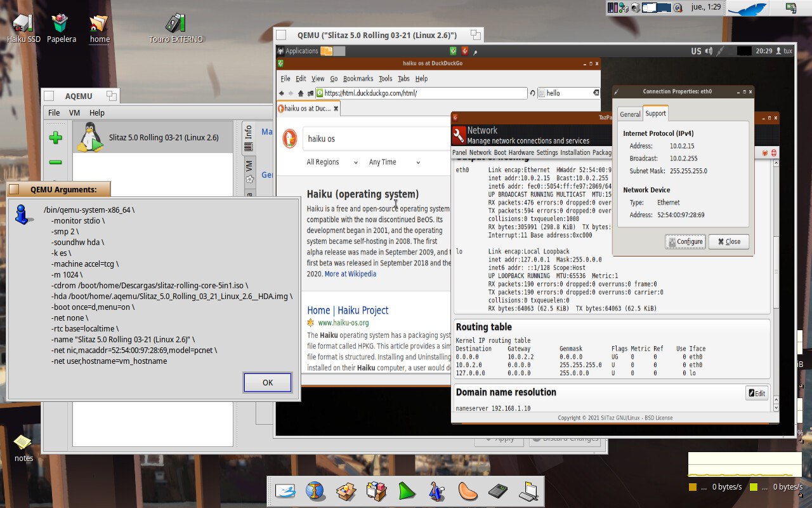Click Close in Connection Properties dialog
812x508 pixels.
(x=729, y=241)
